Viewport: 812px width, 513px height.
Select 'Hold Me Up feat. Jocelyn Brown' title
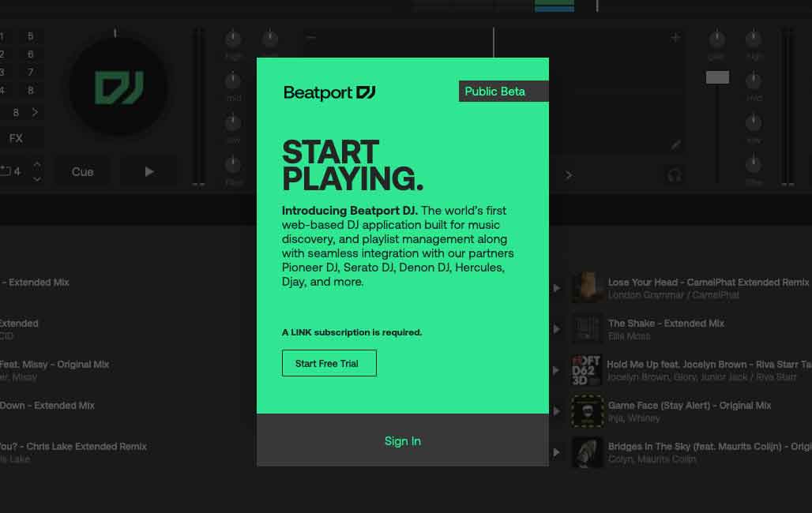709,365
